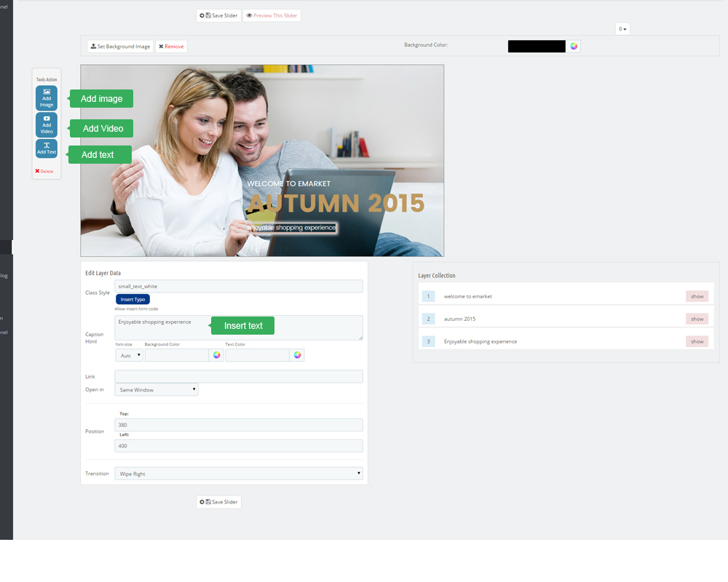The height and width of the screenshot is (582, 728).
Task: Open the Background Color picker wheel
Action: point(574,47)
